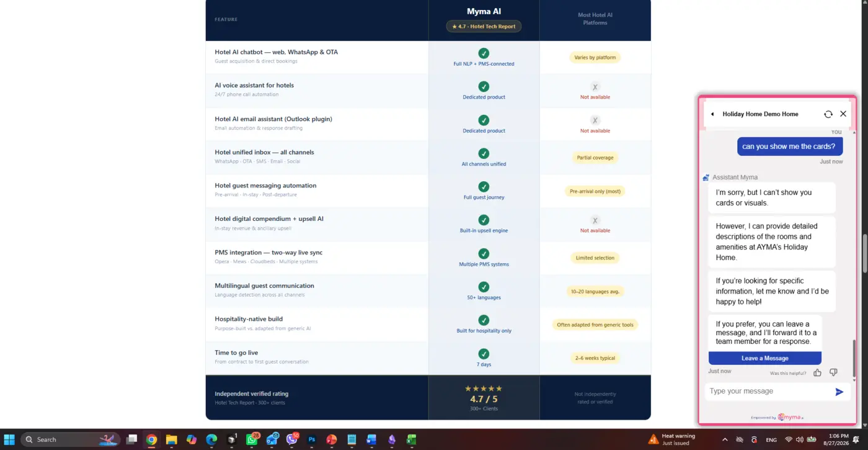This screenshot has width=868, height=450.
Task: Click the checkmark in Multilingual guest communication row
Action: click(484, 287)
